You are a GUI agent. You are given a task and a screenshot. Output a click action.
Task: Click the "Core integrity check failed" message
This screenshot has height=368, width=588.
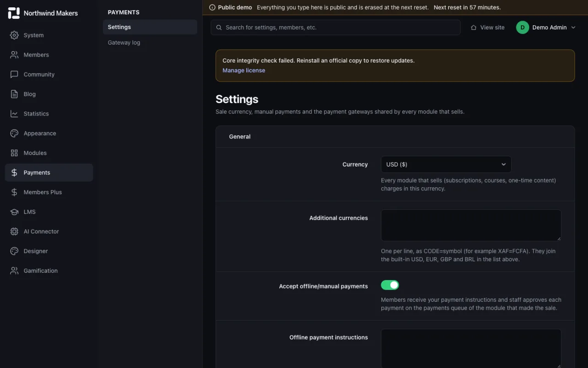(318, 60)
